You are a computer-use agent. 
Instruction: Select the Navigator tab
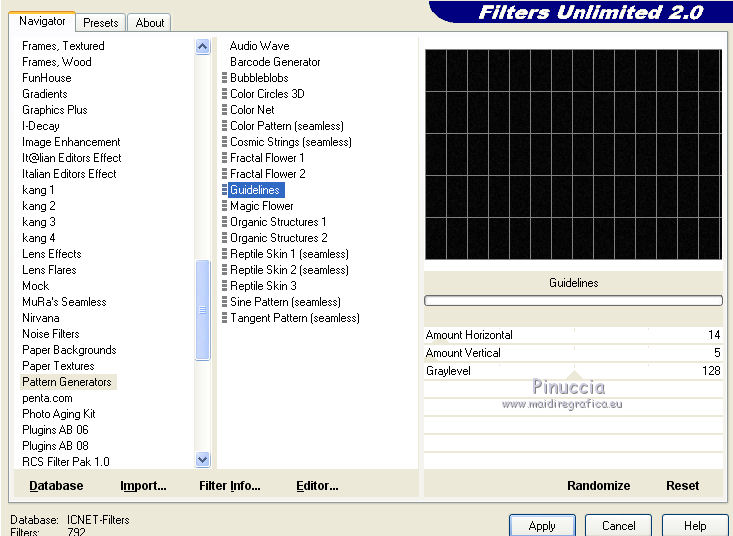click(x=42, y=21)
